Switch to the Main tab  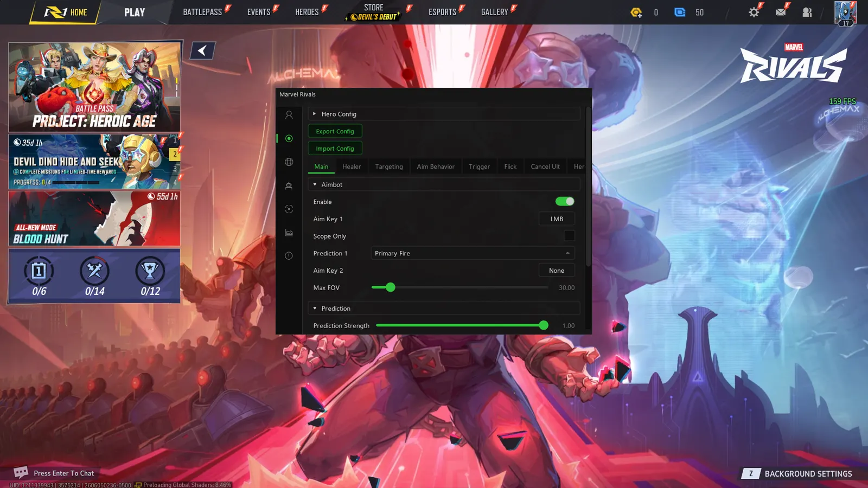tap(321, 166)
